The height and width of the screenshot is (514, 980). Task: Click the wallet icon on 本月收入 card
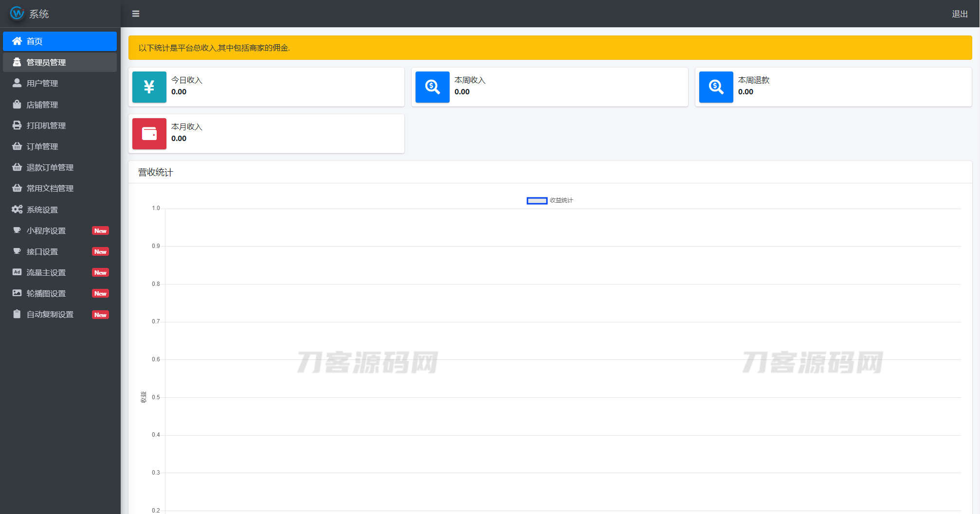(x=149, y=134)
